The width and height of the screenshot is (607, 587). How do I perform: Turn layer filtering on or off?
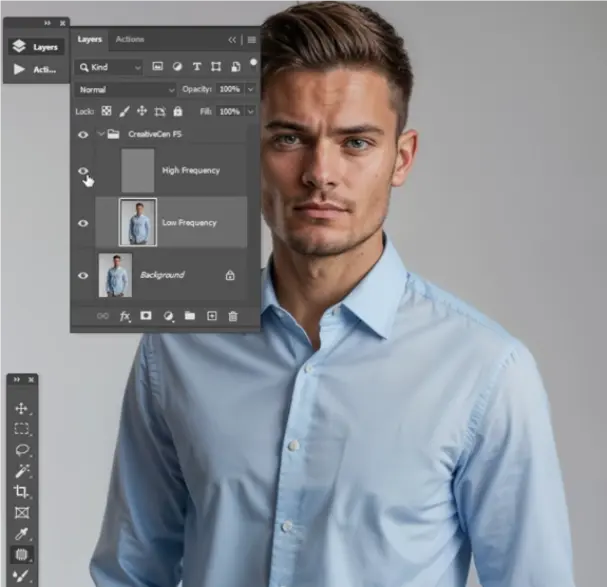[x=253, y=64]
